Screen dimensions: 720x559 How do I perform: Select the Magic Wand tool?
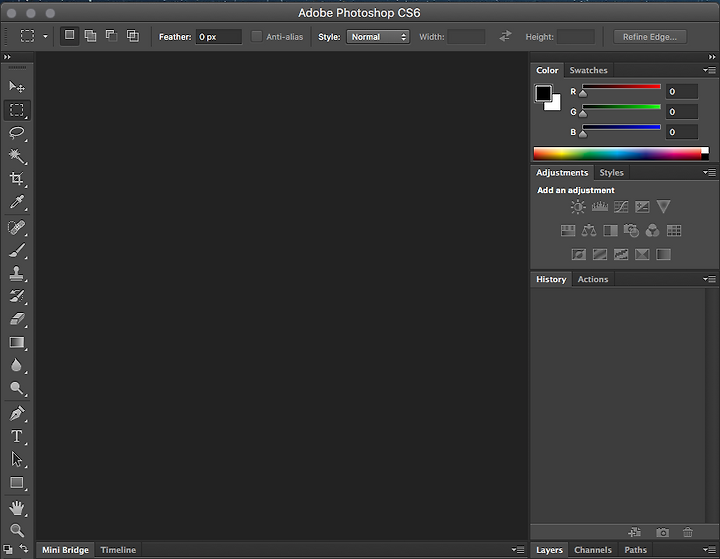point(17,156)
